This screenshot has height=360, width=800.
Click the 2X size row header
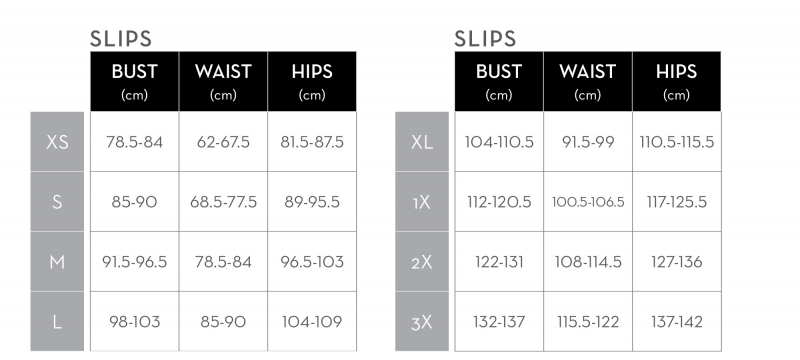tap(422, 262)
